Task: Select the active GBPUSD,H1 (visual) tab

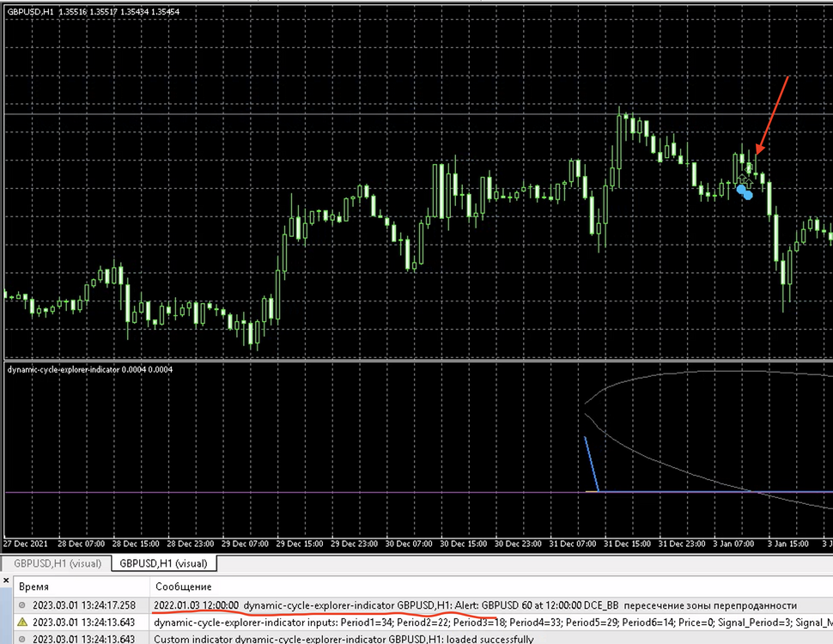Action: (x=164, y=563)
